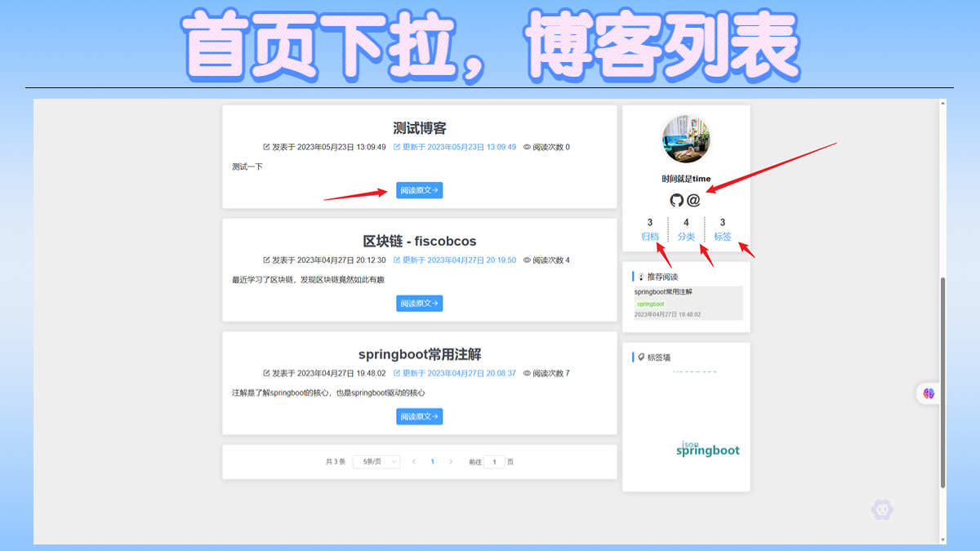
Task: Click the 发表于 2023年05月23日 13:09:49 text
Action: 329,147
